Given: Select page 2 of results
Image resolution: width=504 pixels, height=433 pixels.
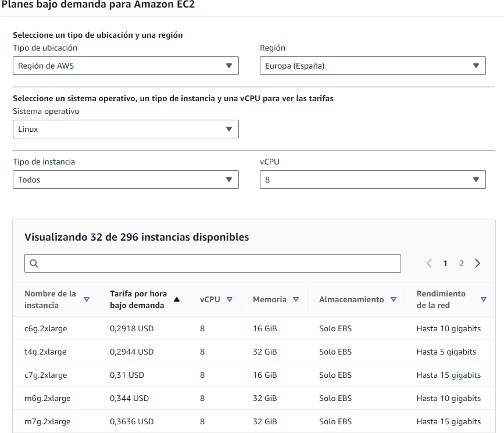Looking at the screenshot, I should (x=462, y=263).
